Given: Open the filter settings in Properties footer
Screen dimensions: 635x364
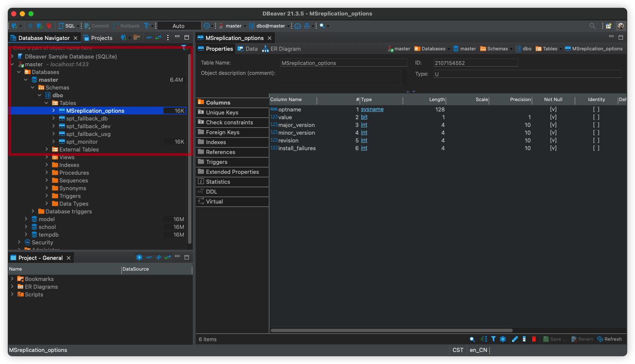Looking at the screenshot, I should [x=493, y=339].
